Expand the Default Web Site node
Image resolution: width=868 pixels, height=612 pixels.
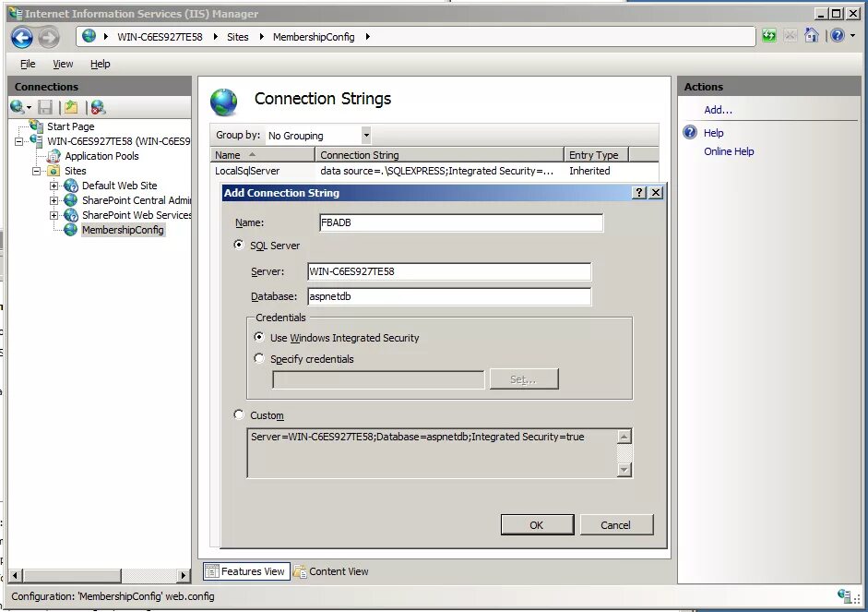54,186
